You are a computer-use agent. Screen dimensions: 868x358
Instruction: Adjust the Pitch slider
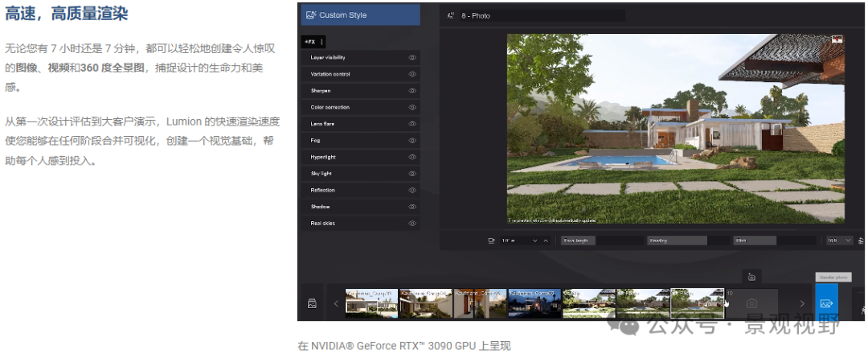pyautogui.click(x=774, y=241)
